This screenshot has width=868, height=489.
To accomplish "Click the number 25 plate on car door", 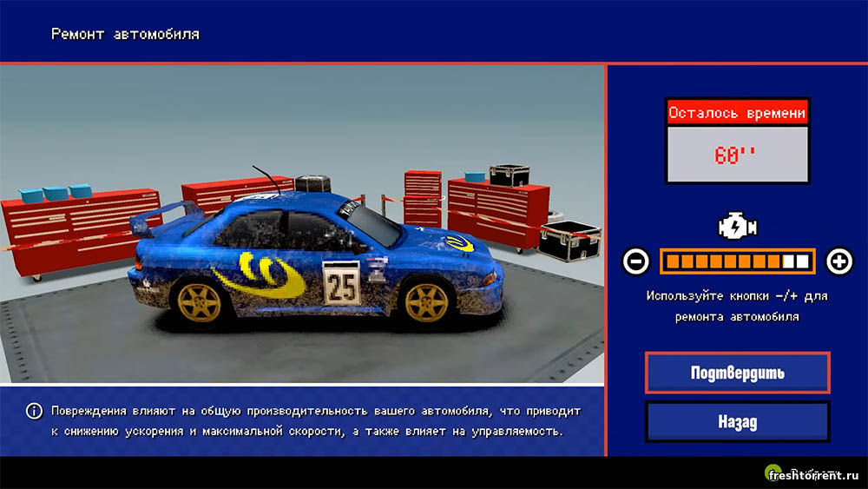I will tap(341, 283).
